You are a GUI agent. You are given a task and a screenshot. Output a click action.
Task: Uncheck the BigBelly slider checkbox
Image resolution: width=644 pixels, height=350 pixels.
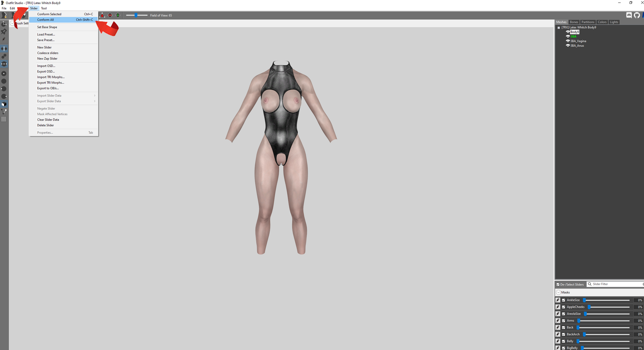click(x=563, y=348)
